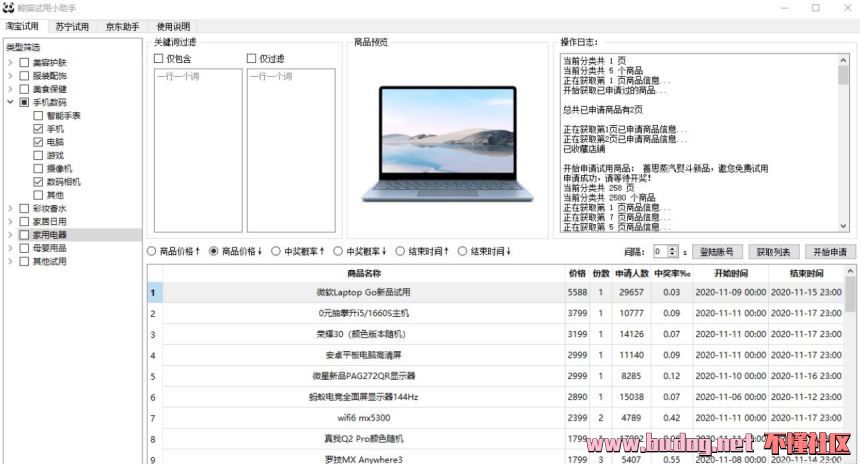
Task: Enable the 游戏 checkbox
Action: 38,155
